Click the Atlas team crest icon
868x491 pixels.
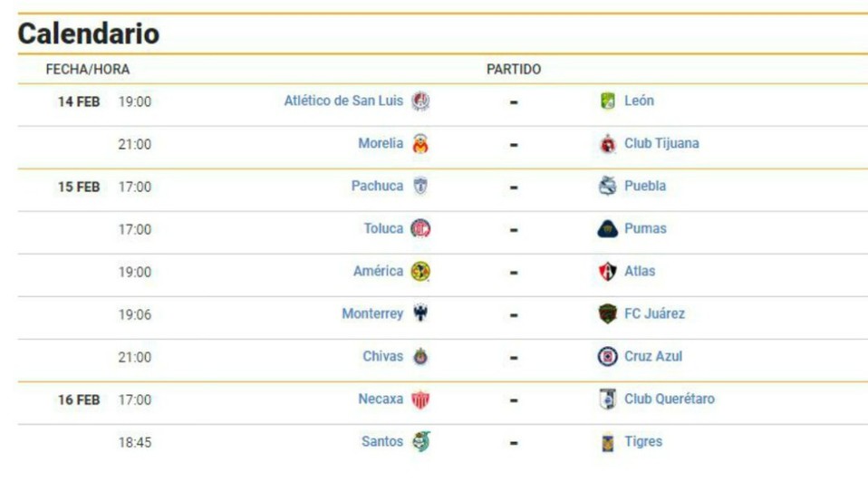[608, 272]
